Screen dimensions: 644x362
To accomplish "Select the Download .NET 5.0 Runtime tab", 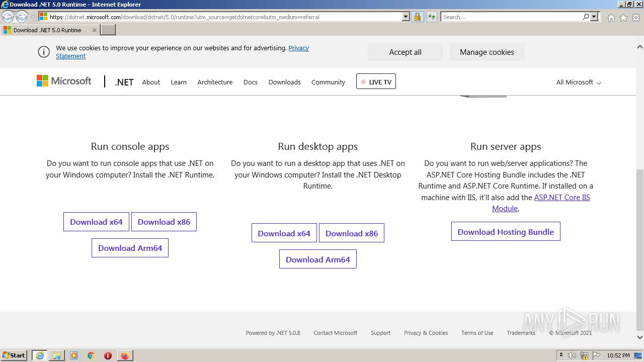I will 47,30.
